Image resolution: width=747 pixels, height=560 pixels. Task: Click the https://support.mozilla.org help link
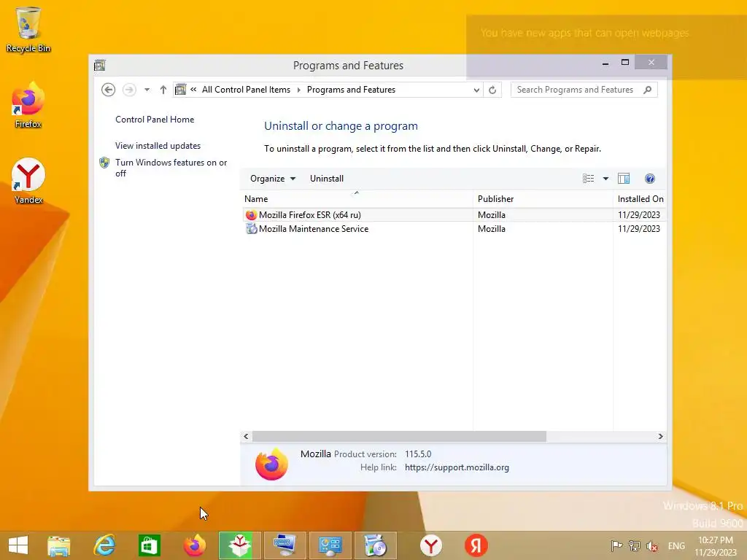click(457, 467)
